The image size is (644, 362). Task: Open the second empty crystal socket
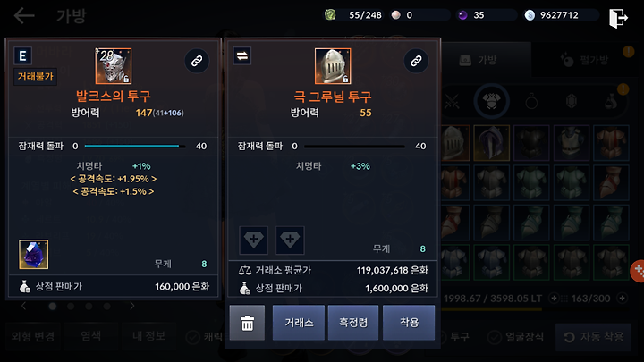290,240
